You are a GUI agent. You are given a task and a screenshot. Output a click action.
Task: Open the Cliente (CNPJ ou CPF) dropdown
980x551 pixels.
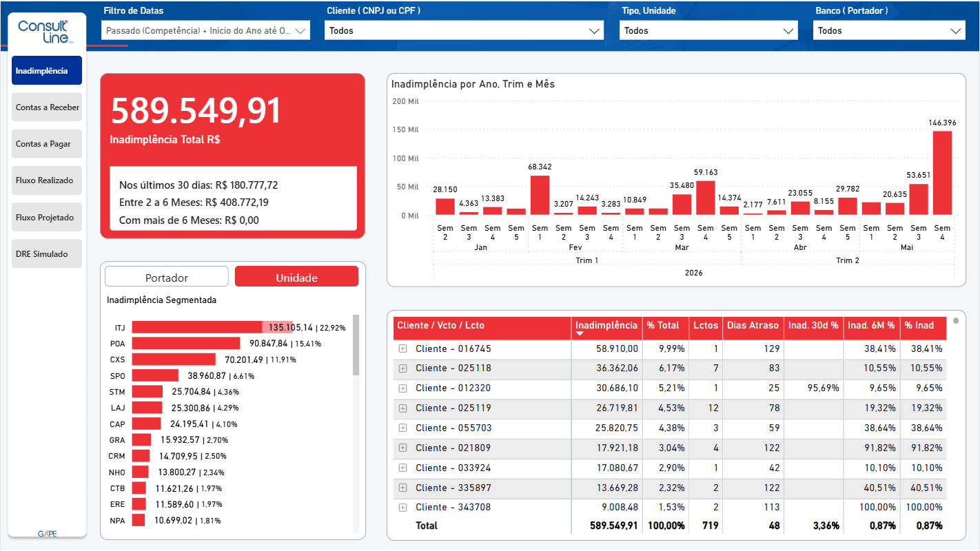click(465, 30)
